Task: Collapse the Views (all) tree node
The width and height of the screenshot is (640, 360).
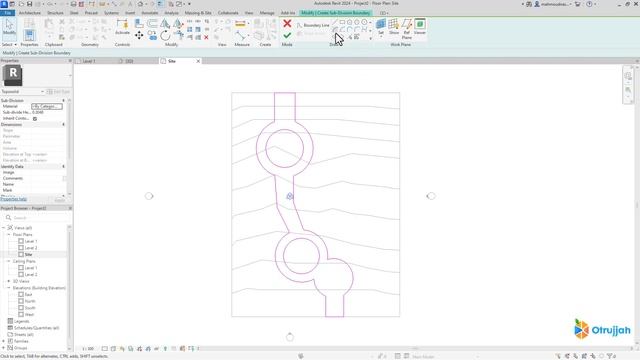Action: pos(4,228)
